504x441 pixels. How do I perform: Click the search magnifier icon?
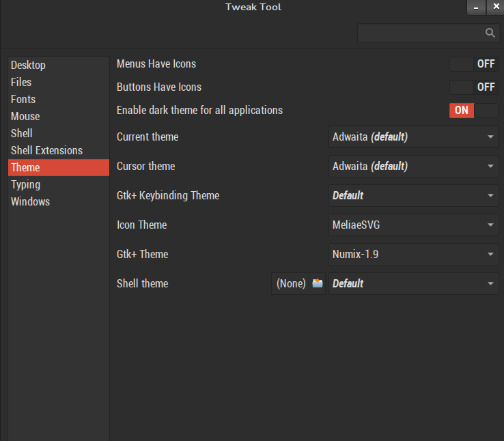(490, 33)
